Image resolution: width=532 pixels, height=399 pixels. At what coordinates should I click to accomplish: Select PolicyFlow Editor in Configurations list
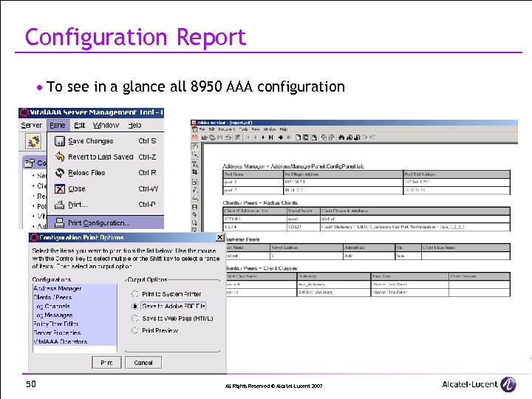[75, 324]
